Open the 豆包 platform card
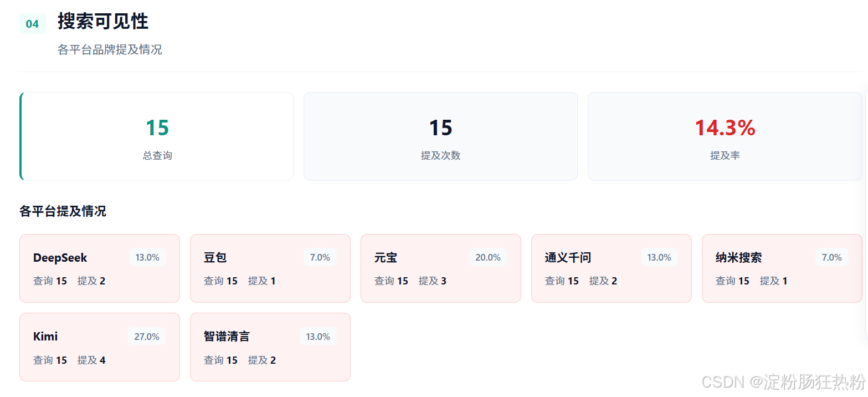 [270, 268]
